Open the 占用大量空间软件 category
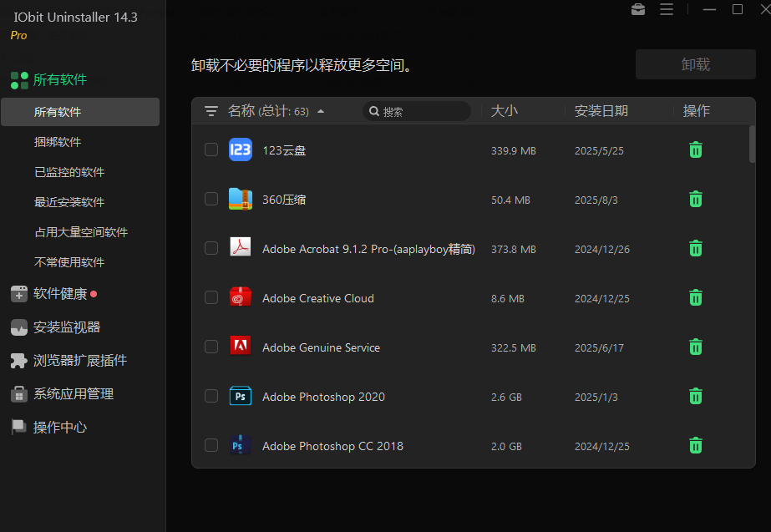 [x=81, y=232]
